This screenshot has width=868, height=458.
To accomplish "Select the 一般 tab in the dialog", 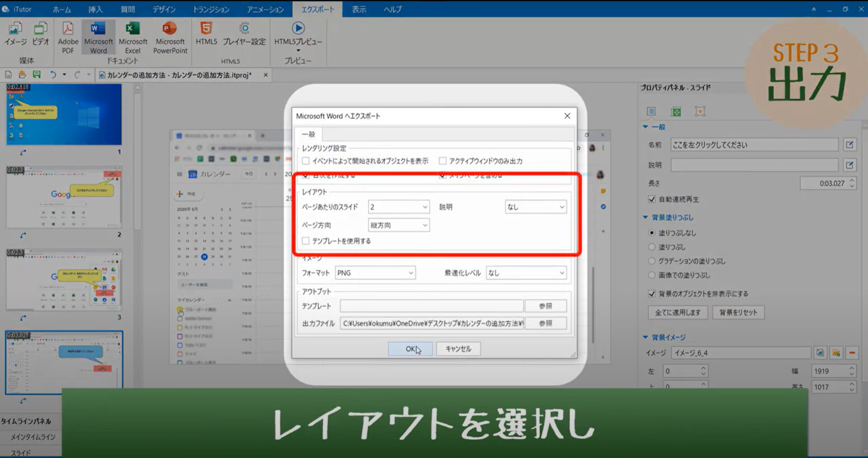I will pyautogui.click(x=310, y=134).
